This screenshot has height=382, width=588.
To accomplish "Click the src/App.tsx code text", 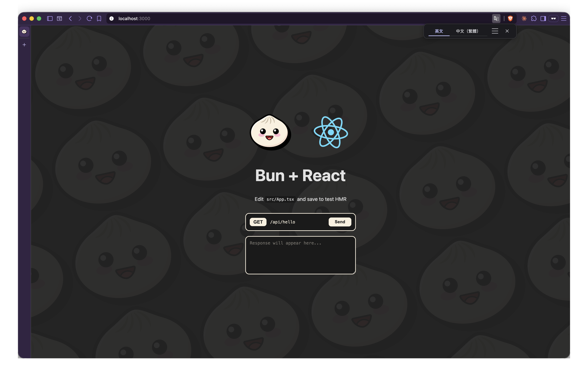I will [280, 199].
